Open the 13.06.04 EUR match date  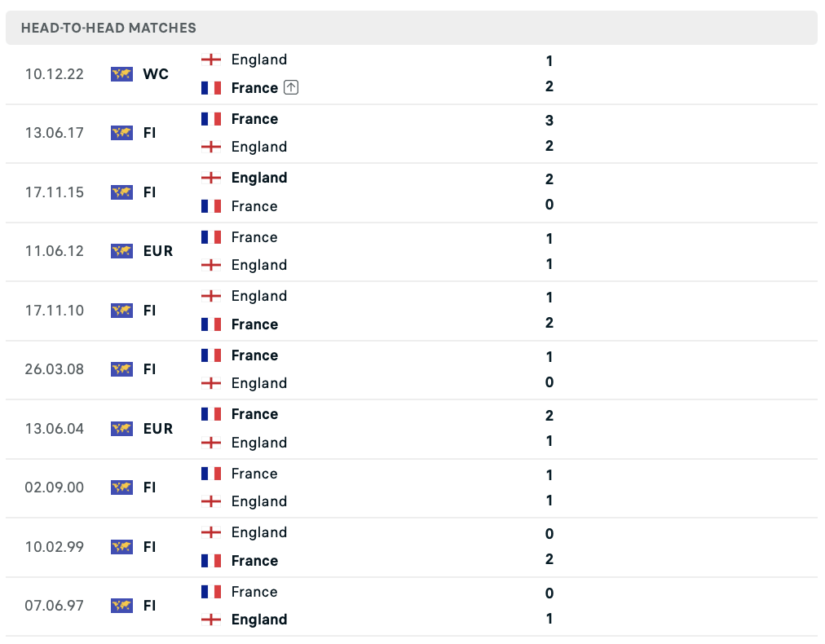click(54, 429)
